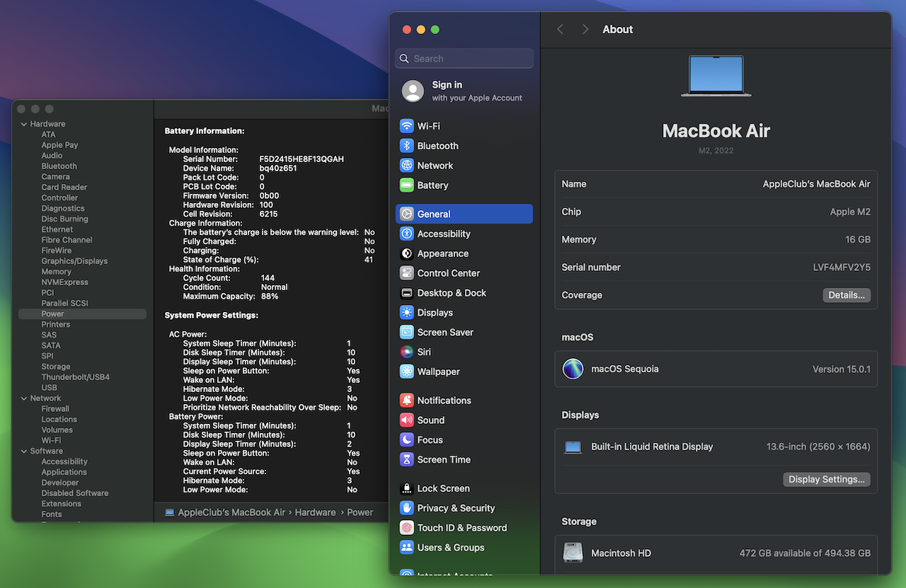Click the Maximum Capacity 88% value
906x588 pixels.
[x=268, y=296]
